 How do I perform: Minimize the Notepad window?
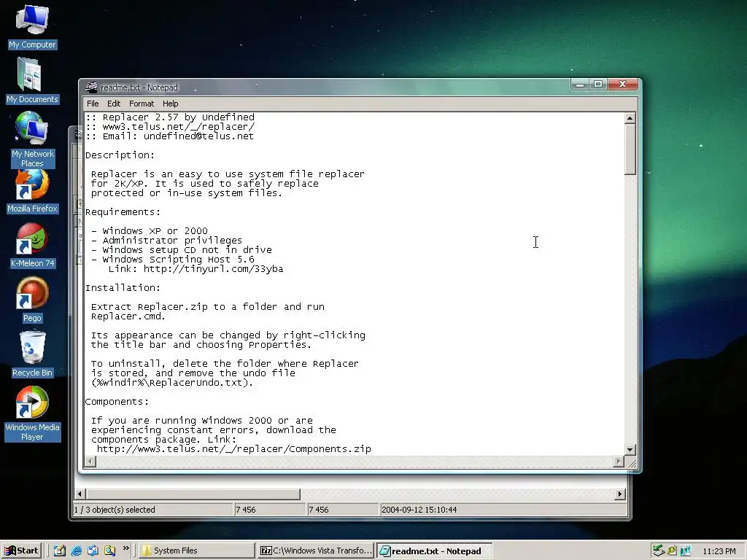(580, 85)
